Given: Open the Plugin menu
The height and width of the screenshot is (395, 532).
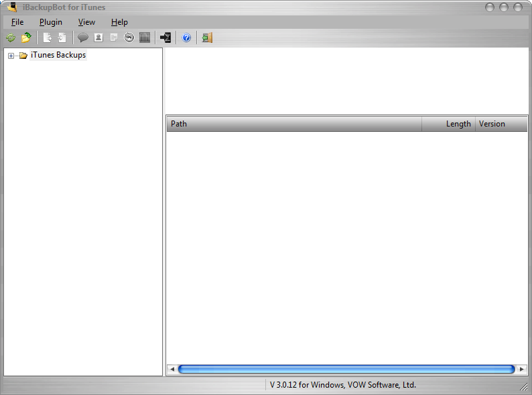Looking at the screenshot, I should (x=50, y=22).
